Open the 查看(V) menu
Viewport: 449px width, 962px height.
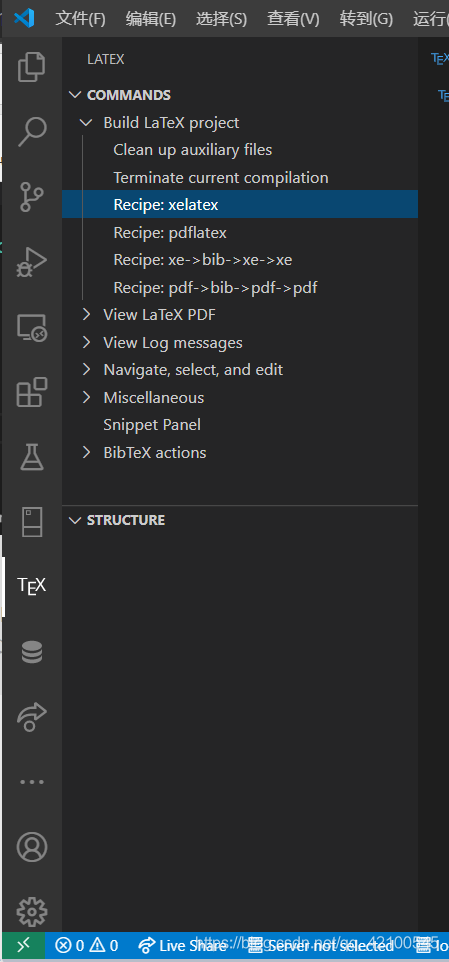(x=293, y=19)
